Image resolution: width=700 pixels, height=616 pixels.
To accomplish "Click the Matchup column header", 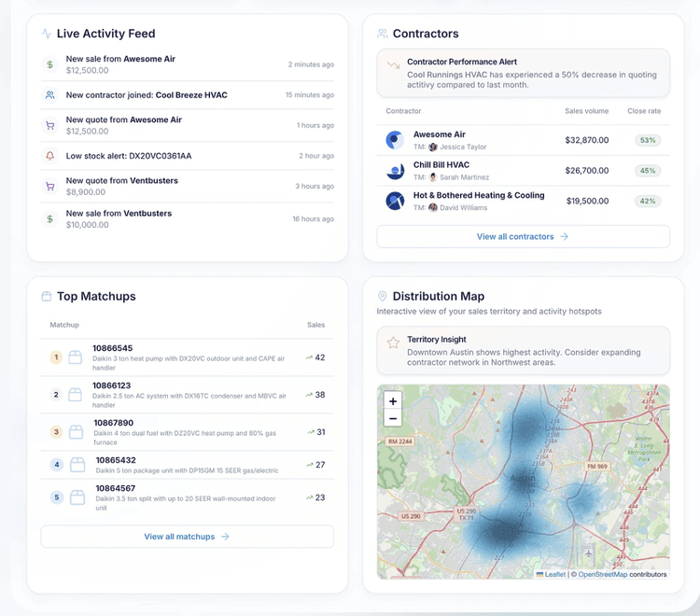I will (x=64, y=325).
